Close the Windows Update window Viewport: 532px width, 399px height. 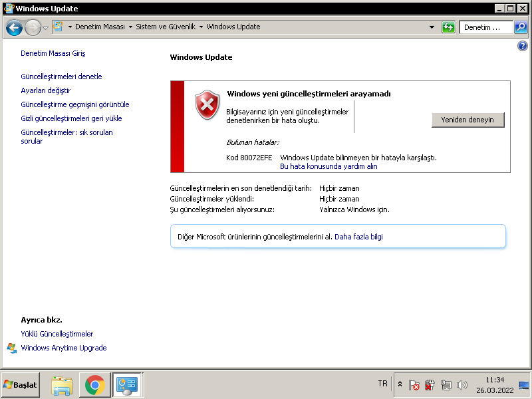click(523, 9)
